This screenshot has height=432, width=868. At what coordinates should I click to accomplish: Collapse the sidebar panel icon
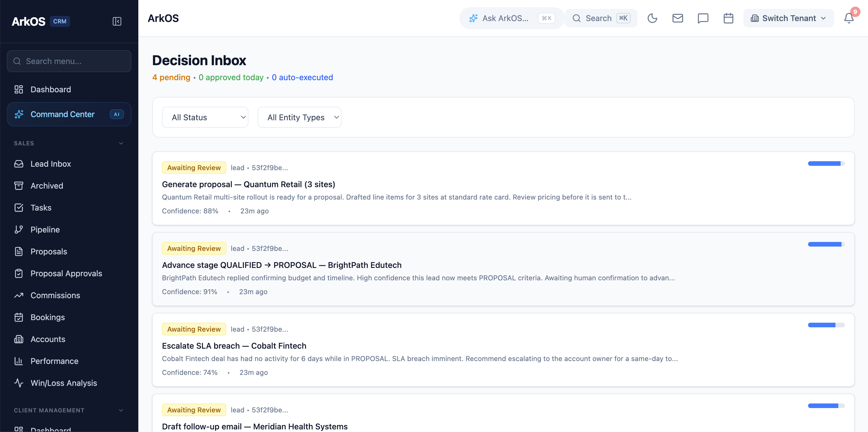click(x=117, y=21)
